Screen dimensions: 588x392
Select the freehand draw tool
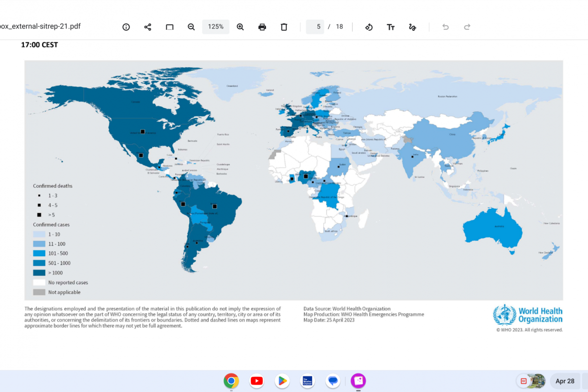(412, 27)
